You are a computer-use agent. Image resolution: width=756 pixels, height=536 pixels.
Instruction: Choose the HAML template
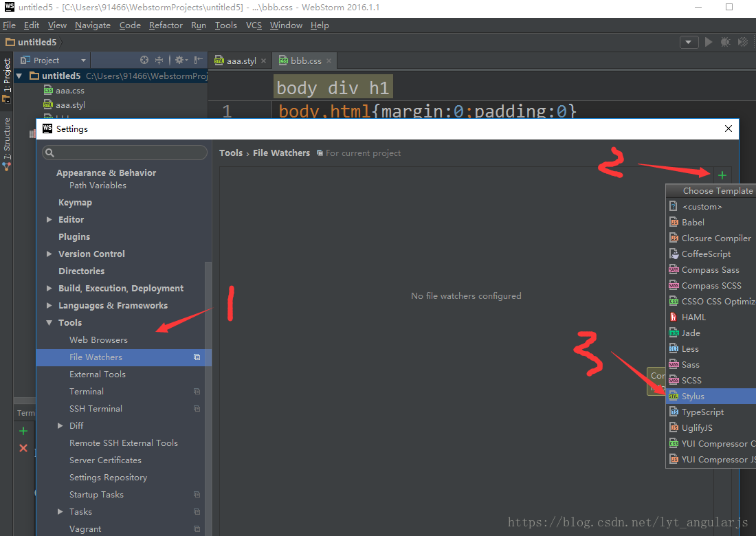711,317
